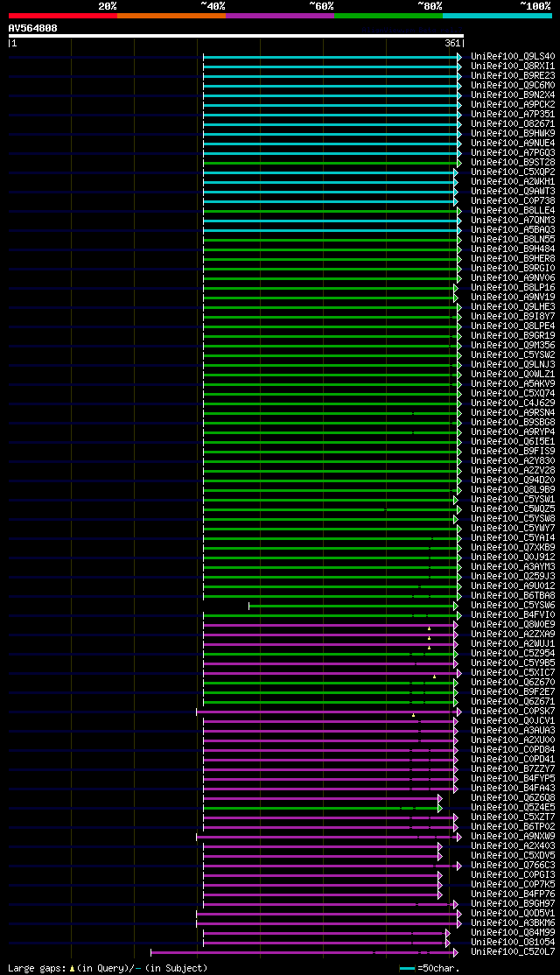Viewport: 560px width, 975px height.
Task: Open hit UniRef100_A5BAQ3
Action: pyautogui.click(x=513, y=230)
